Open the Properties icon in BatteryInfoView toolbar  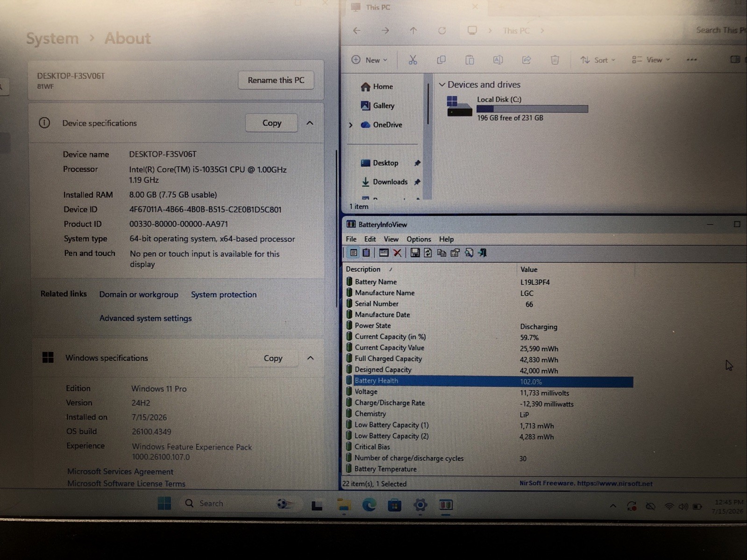click(x=455, y=253)
